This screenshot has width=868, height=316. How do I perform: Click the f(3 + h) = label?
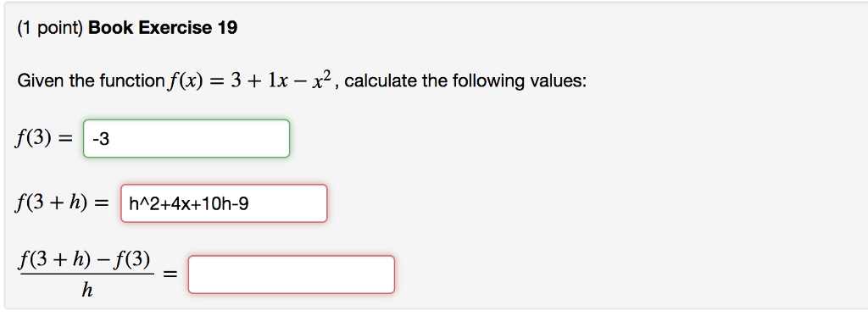coord(63,204)
